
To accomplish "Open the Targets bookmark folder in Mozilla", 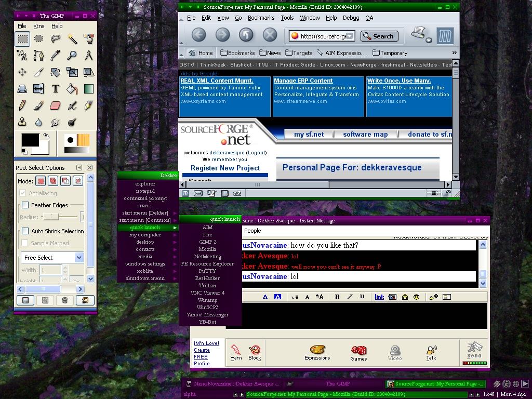I will point(299,53).
